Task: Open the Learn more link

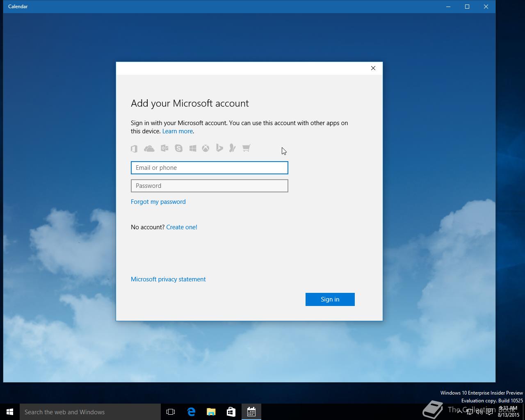Action: pyautogui.click(x=178, y=131)
